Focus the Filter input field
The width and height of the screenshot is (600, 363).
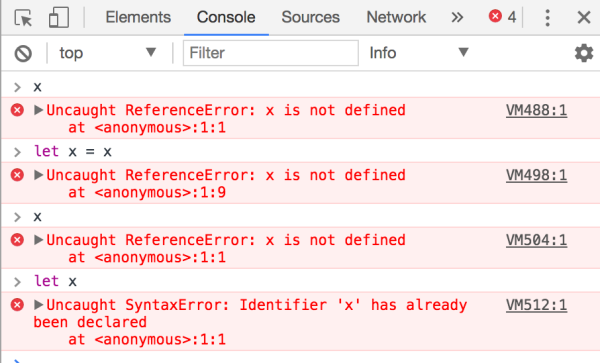(x=271, y=53)
